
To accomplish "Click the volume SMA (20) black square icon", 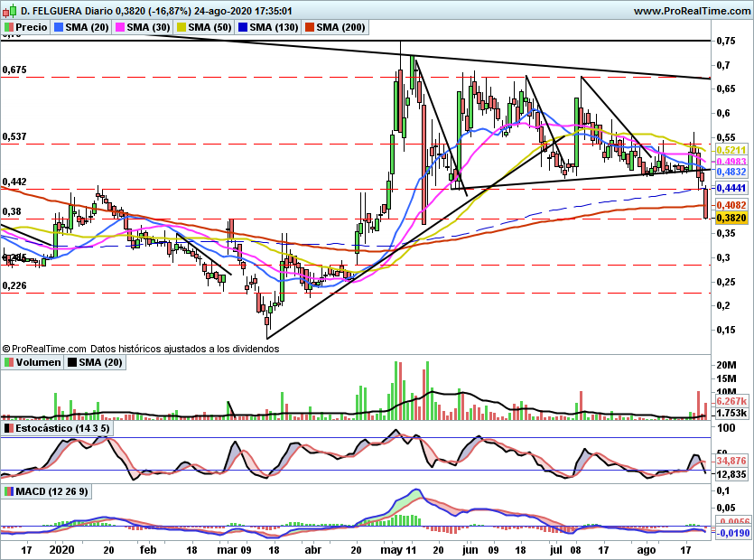I will coord(72,362).
